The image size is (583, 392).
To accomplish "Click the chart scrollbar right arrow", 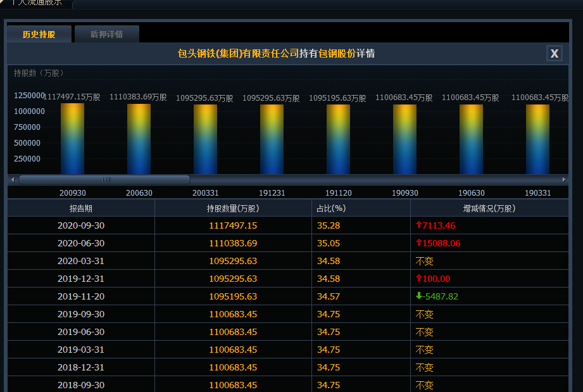I will click(563, 180).
